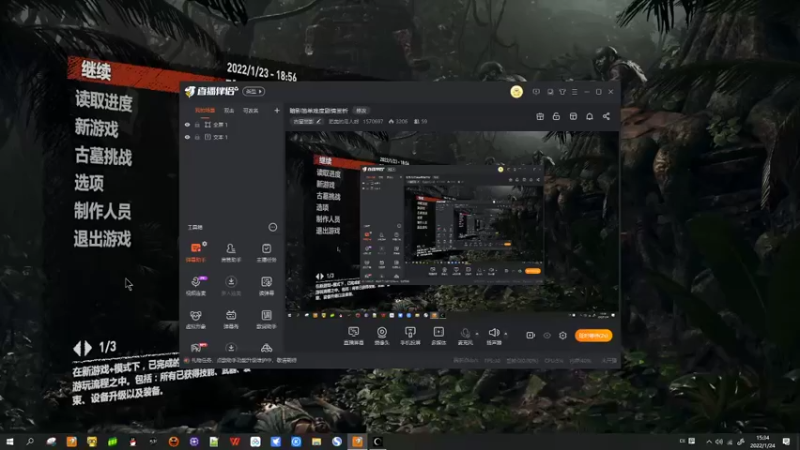Open the 读弹幕 tool in toolbox

pyautogui.click(x=266, y=286)
